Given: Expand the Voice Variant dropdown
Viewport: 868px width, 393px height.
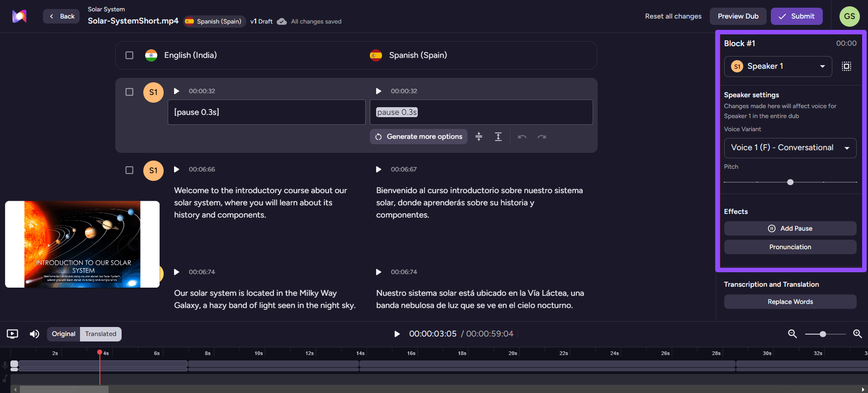Looking at the screenshot, I should click(x=790, y=148).
